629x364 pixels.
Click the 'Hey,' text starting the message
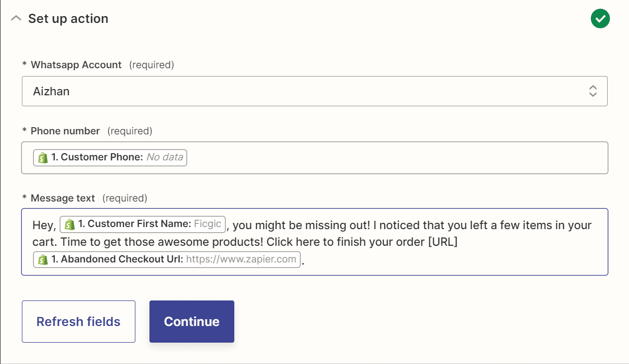[44, 225]
